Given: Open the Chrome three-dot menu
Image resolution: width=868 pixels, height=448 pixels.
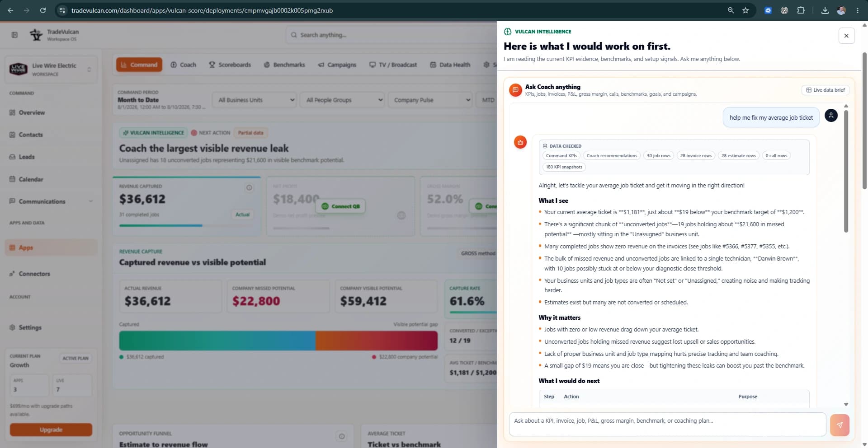Looking at the screenshot, I should (858, 10).
